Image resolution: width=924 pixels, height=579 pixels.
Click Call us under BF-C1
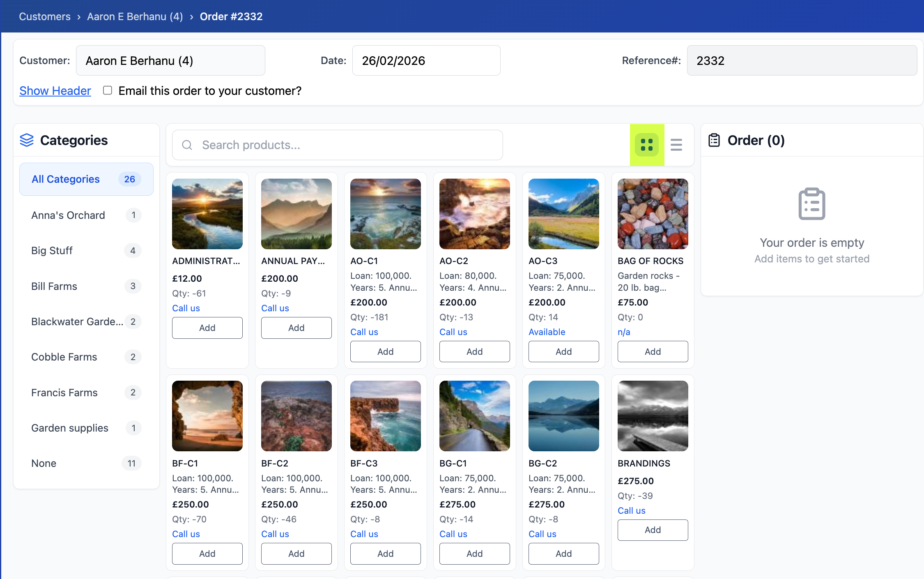[186, 534]
